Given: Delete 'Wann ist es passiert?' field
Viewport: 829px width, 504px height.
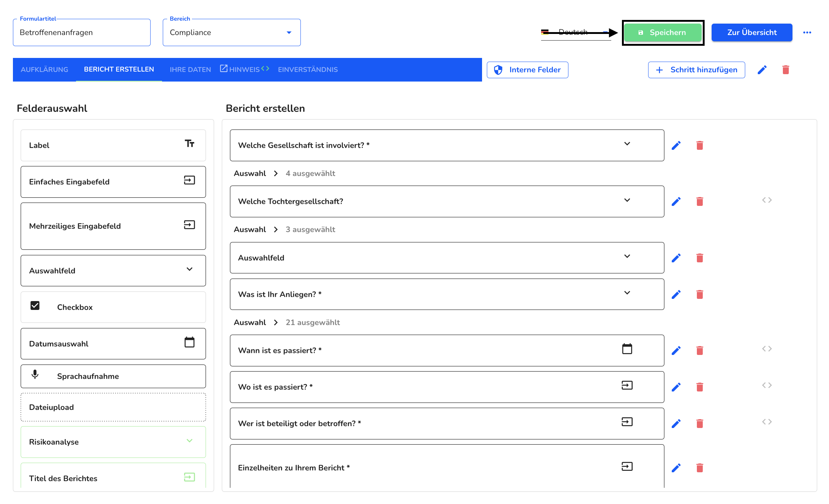Looking at the screenshot, I should (699, 351).
